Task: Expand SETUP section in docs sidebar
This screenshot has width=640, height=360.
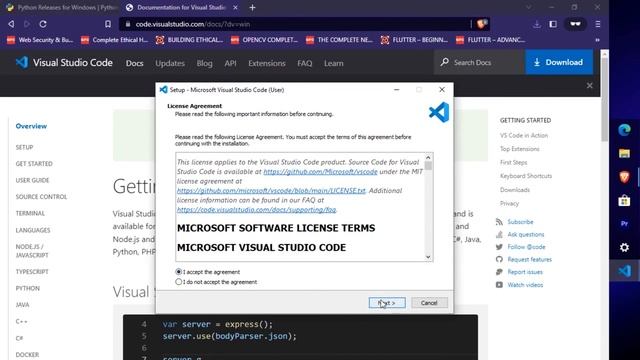Action: [x=24, y=147]
